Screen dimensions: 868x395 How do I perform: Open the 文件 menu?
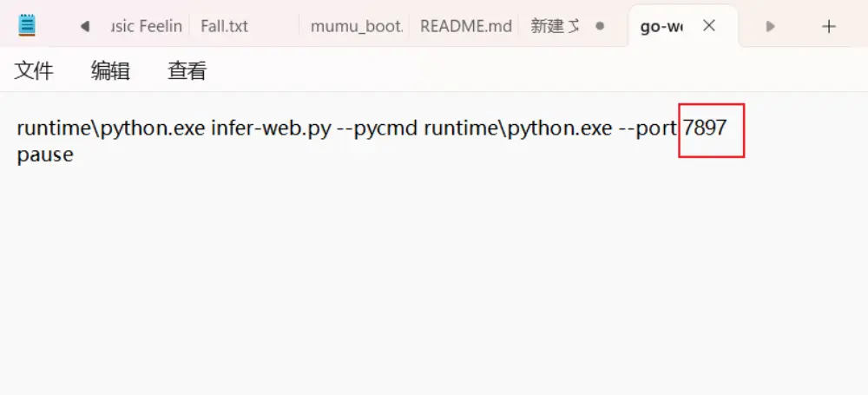(x=35, y=71)
